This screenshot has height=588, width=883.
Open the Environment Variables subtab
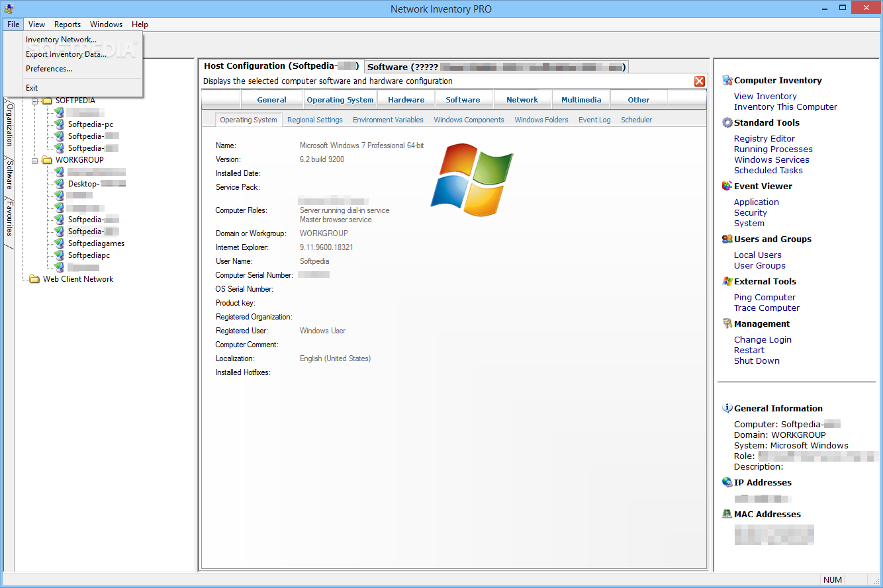(x=388, y=120)
